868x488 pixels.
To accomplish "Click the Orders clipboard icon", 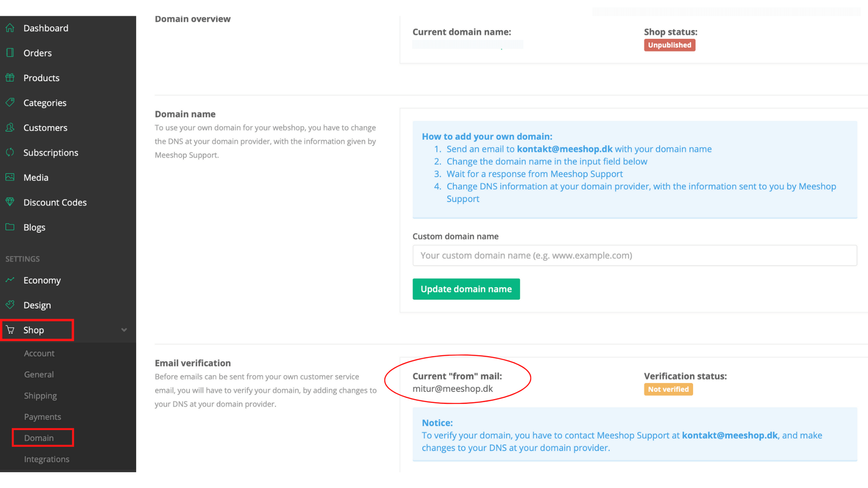I will coord(10,53).
